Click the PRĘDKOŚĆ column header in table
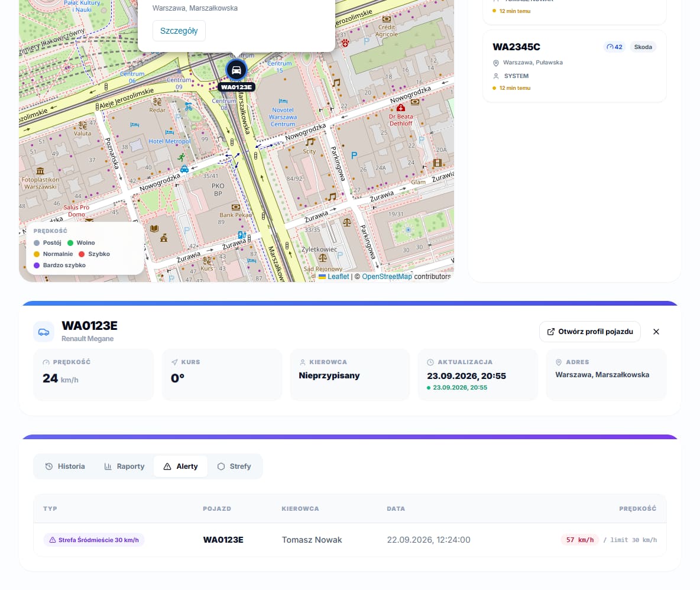The width and height of the screenshot is (700, 590). 637,509
